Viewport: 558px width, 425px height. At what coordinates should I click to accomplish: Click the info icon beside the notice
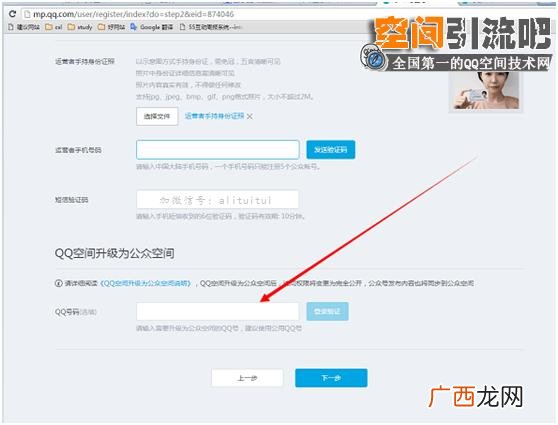(x=59, y=283)
